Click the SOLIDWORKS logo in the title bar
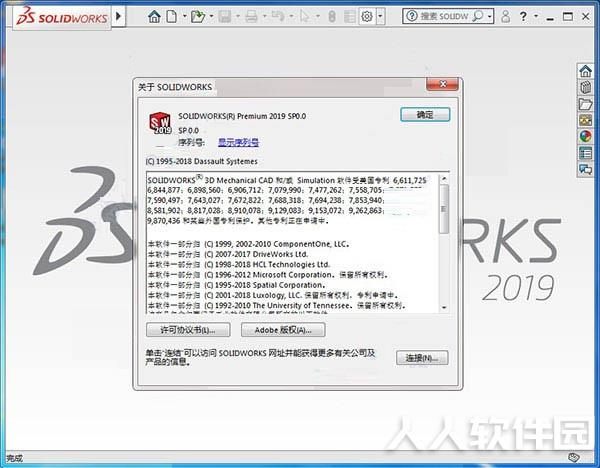The width and height of the screenshot is (600, 468). [x=62, y=17]
